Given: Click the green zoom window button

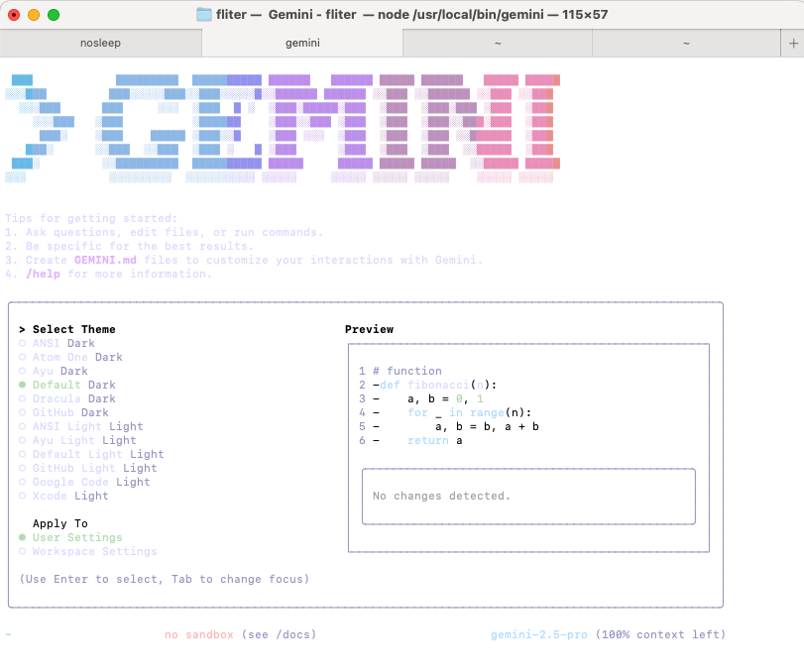Looking at the screenshot, I should [x=54, y=15].
